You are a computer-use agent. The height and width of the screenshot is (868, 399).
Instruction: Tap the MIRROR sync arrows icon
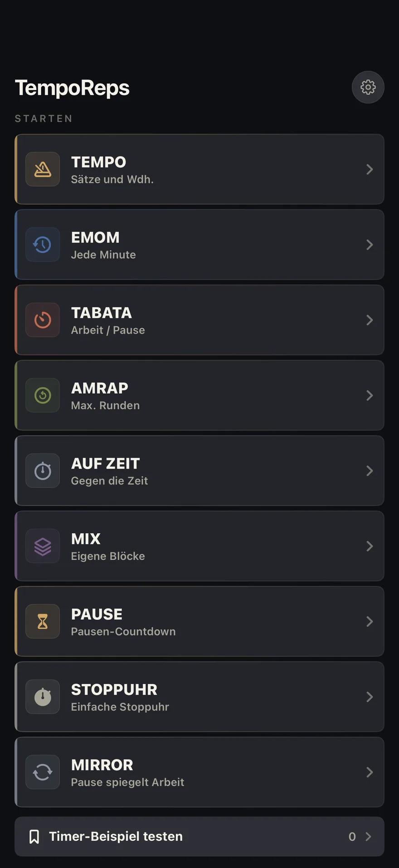[43, 772]
